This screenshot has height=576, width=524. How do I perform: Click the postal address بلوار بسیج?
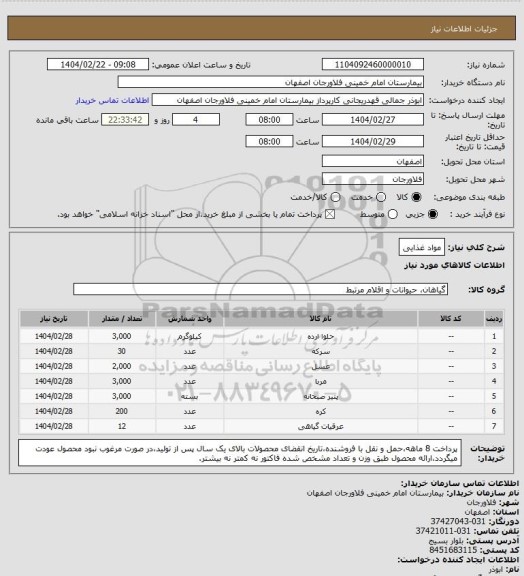coord(447,541)
